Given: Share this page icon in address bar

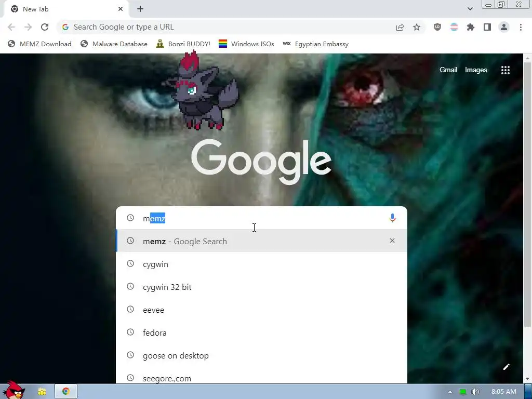Looking at the screenshot, I should [x=400, y=27].
